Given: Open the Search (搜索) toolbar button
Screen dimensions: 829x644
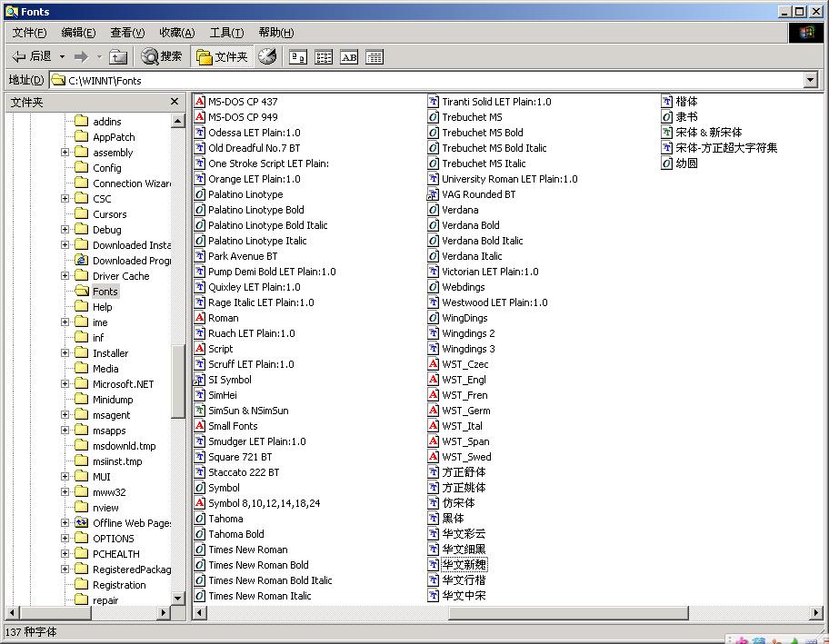Looking at the screenshot, I should [x=162, y=56].
